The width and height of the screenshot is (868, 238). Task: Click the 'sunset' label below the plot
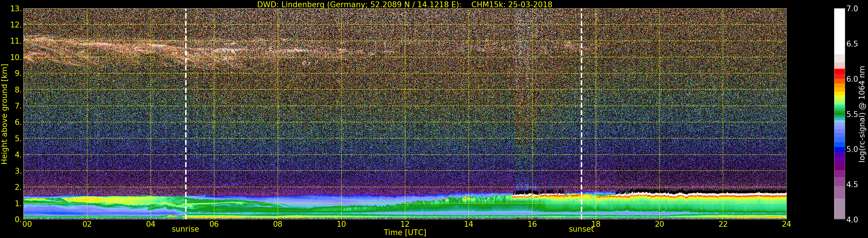pos(581,229)
